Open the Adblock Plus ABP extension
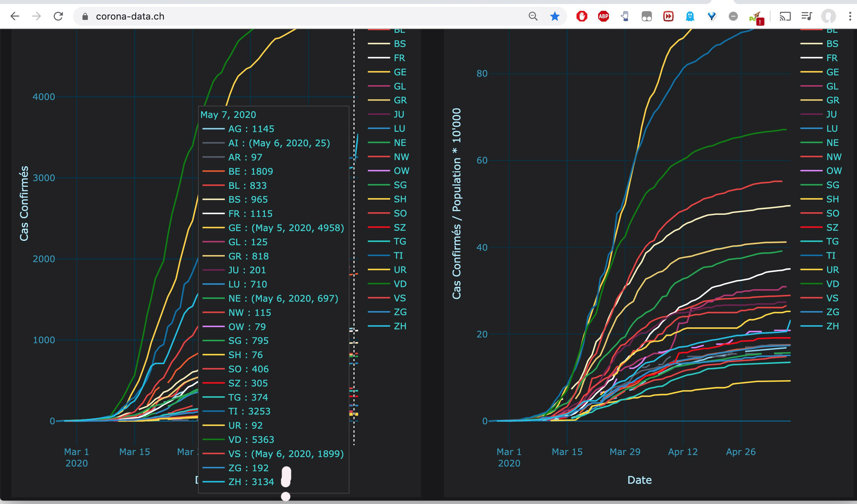 (603, 16)
